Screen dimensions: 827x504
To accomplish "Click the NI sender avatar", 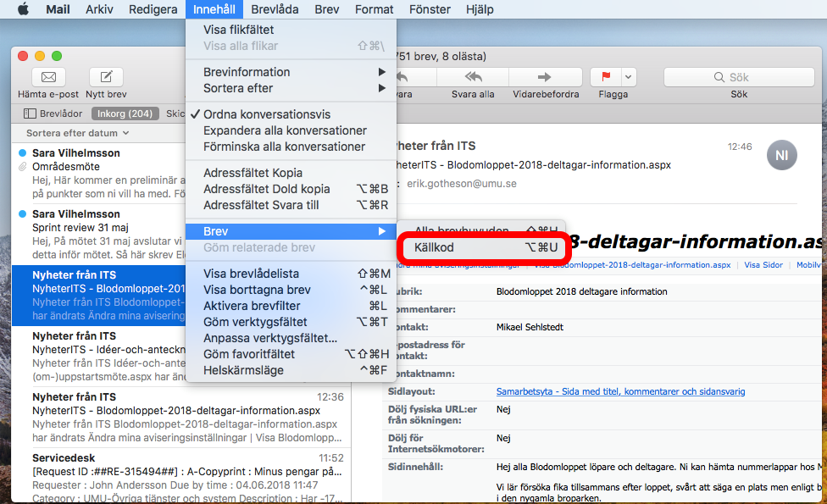I will pyautogui.click(x=781, y=155).
